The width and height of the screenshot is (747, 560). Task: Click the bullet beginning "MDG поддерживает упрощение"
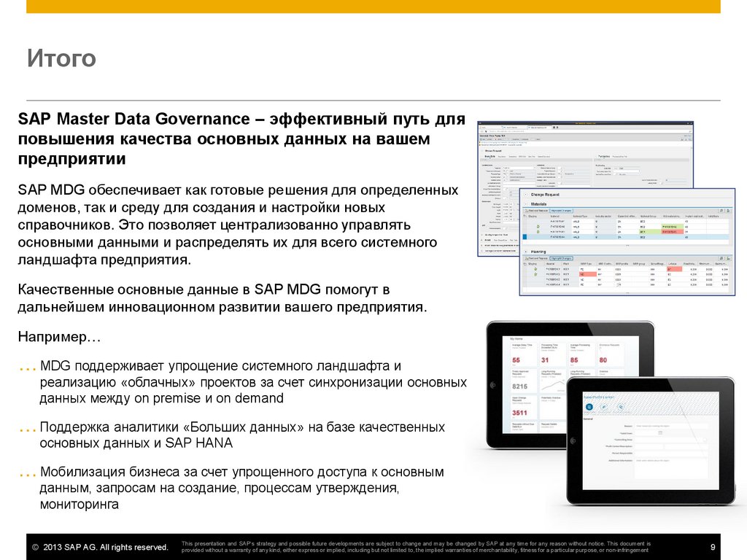pyautogui.click(x=253, y=382)
